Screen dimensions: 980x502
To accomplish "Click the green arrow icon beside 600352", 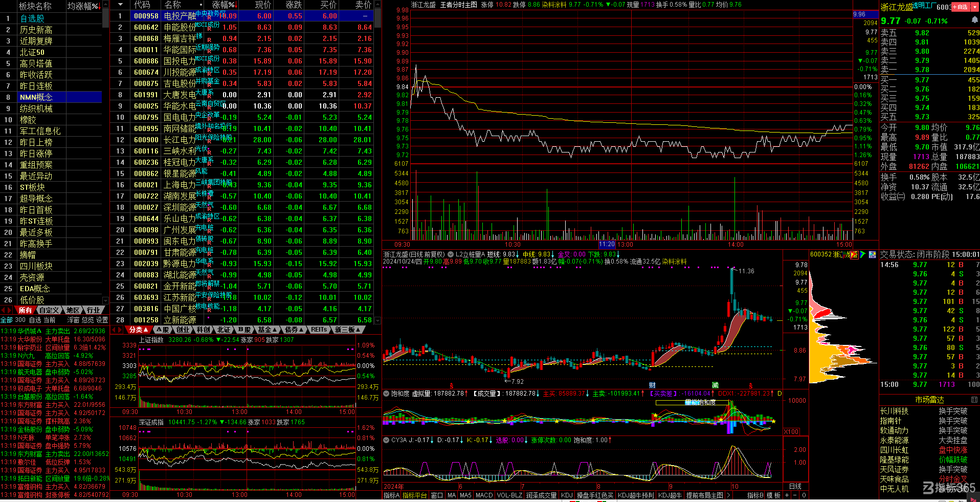I will click(x=863, y=254).
